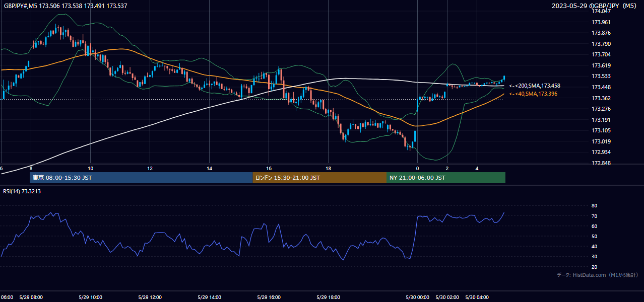Click price axis label 173.619
Viewport: 644px width, 302px height.
point(601,65)
